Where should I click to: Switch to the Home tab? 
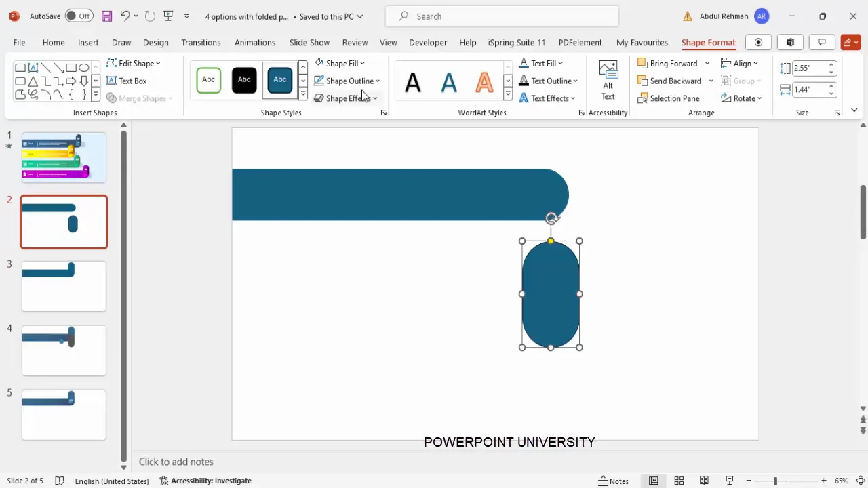point(54,42)
